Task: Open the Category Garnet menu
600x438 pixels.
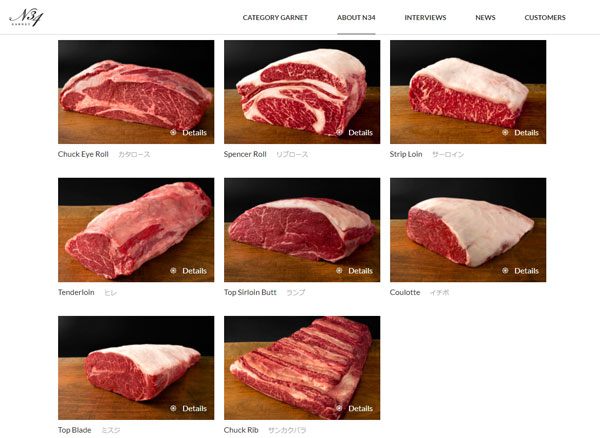Action: [275, 18]
